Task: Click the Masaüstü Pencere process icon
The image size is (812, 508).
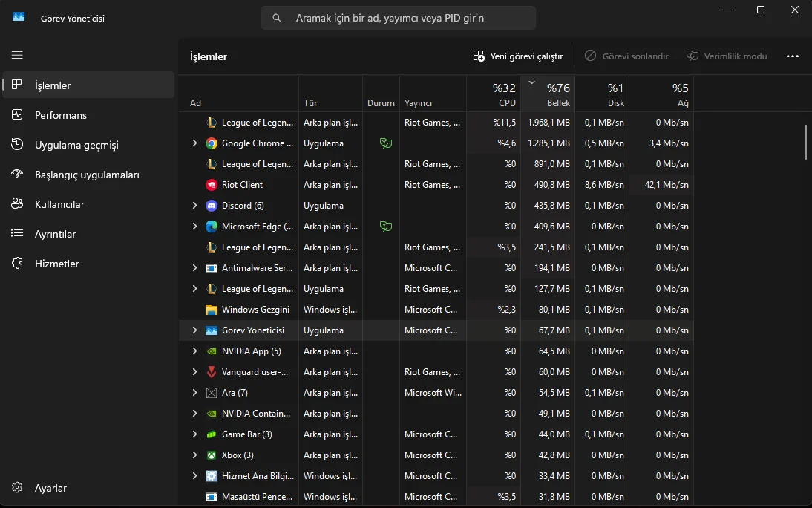Action: [x=212, y=497]
